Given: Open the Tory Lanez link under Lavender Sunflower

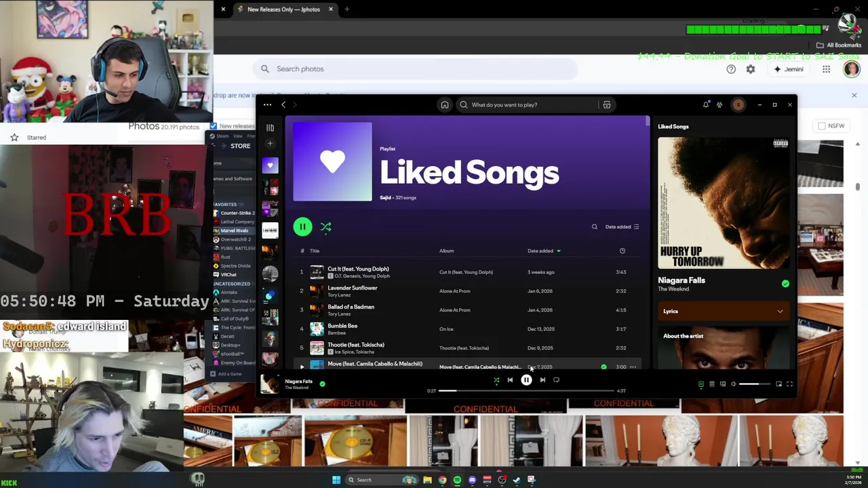Looking at the screenshot, I should click(339, 295).
